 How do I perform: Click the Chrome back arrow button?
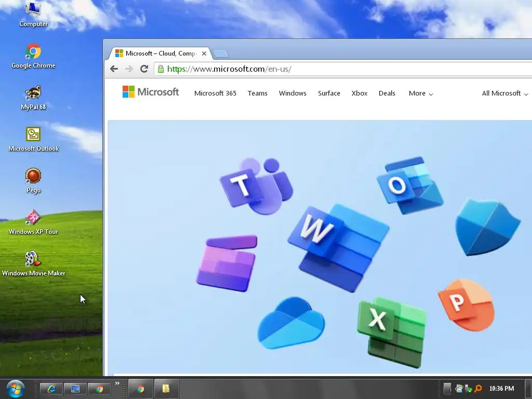pyautogui.click(x=114, y=69)
